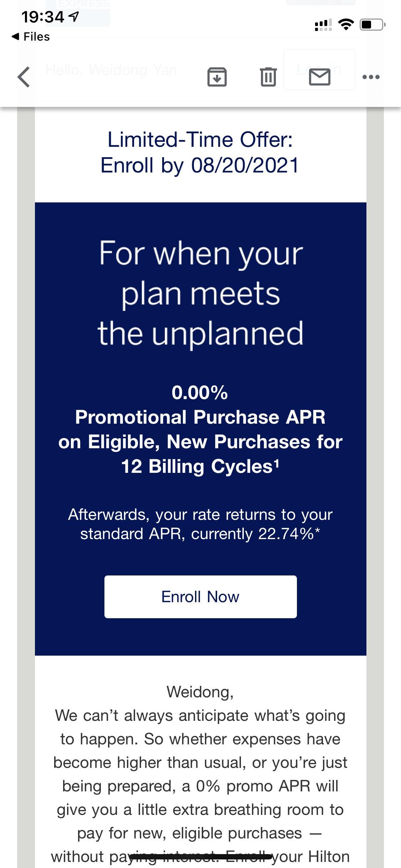
Task: Tap the "Weidong," greeting line
Action: coord(200,692)
